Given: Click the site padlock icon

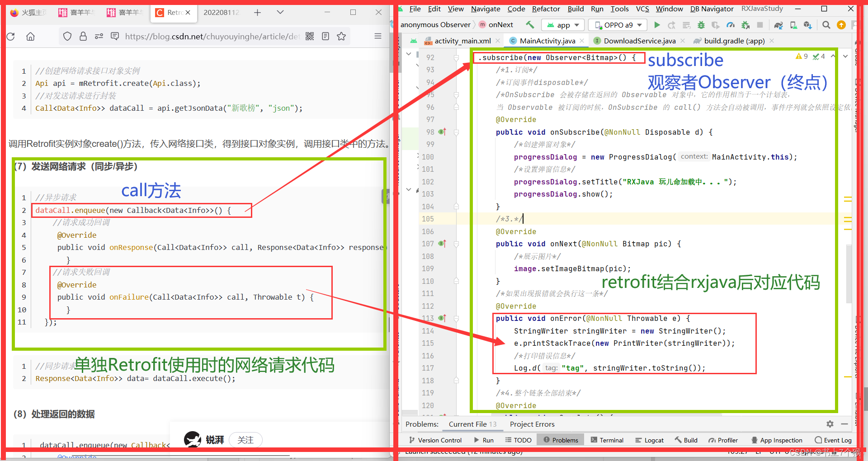Looking at the screenshot, I should tap(83, 36).
